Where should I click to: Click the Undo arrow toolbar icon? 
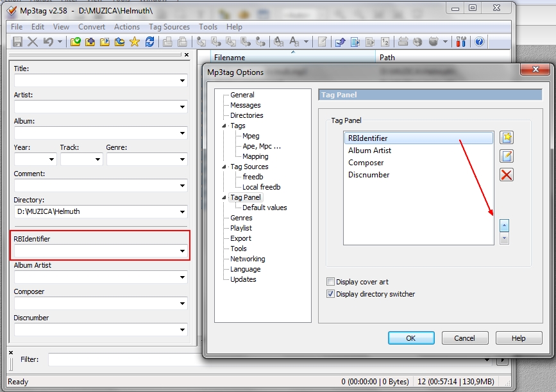click(48, 42)
